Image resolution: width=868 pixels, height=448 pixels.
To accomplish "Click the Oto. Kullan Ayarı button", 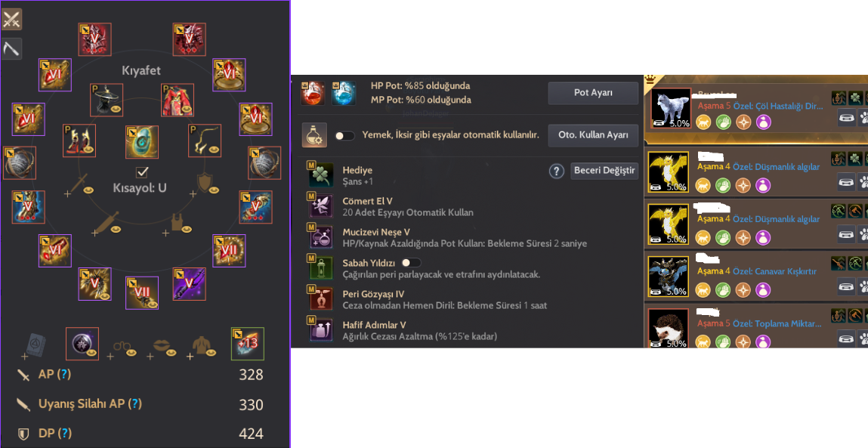I will pos(593,135).
